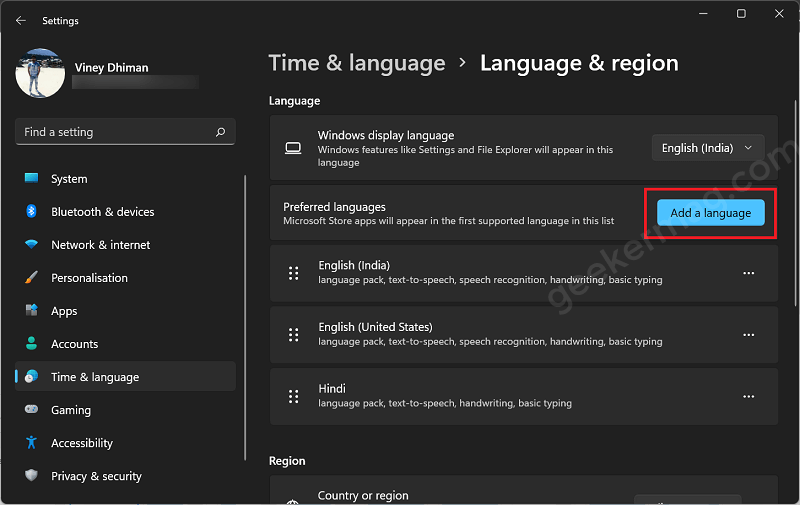The image size is (800, 505).
Task: Click the Accessibility figure icon
Action: pyautogui.click(x=32, y=442)
